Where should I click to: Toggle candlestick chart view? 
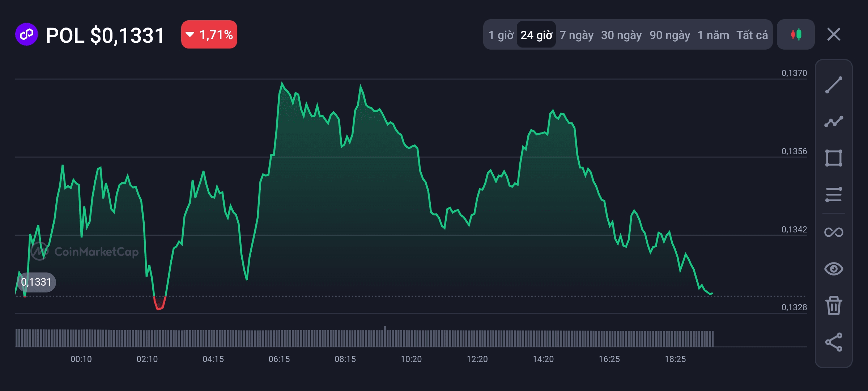click(796, 35)
